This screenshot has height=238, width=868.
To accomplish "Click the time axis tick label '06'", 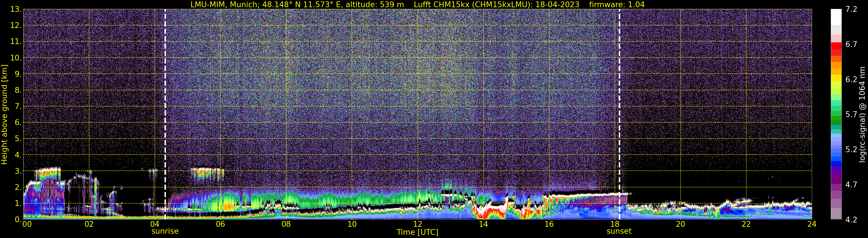I will point(220,224).
